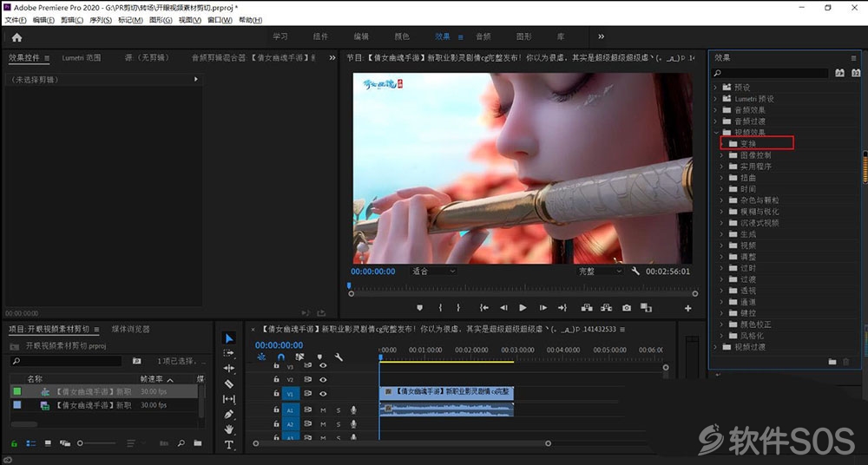This screenshot has height=465, width=868.
Task: Expand the 音频效果 folder
Action: coord(714,110)
